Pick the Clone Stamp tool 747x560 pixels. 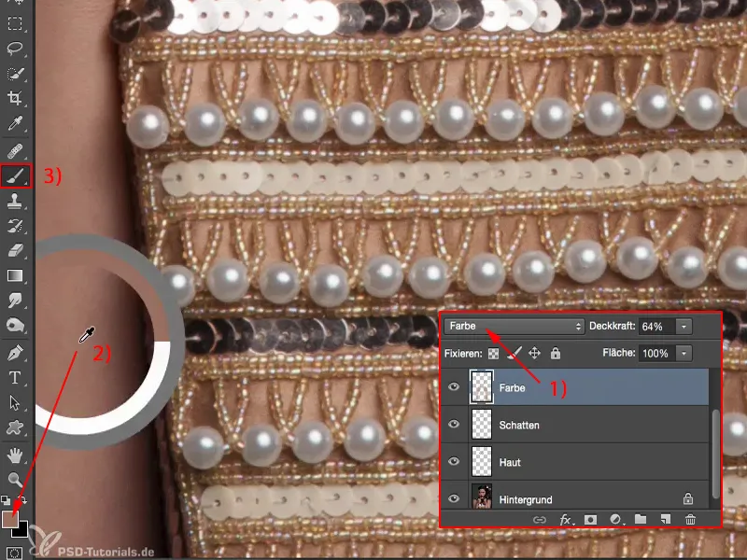coord(15,202)
